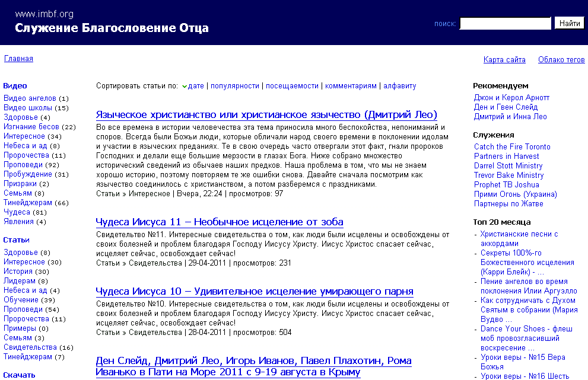Image resolution: width=588 pixels, height=380 pixels.
Task: Open Лидерам articles category
Action: click(x=20, y=280)
